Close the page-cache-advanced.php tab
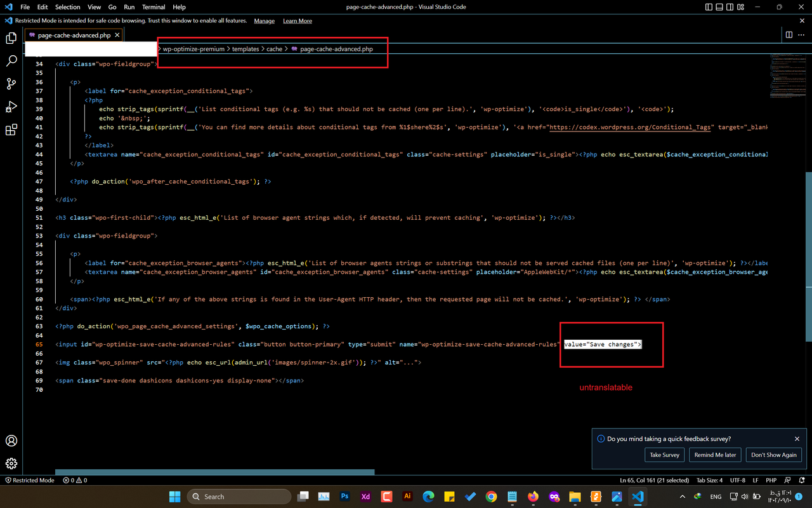The width and height of the screenshot is (812, 508). 117,35
